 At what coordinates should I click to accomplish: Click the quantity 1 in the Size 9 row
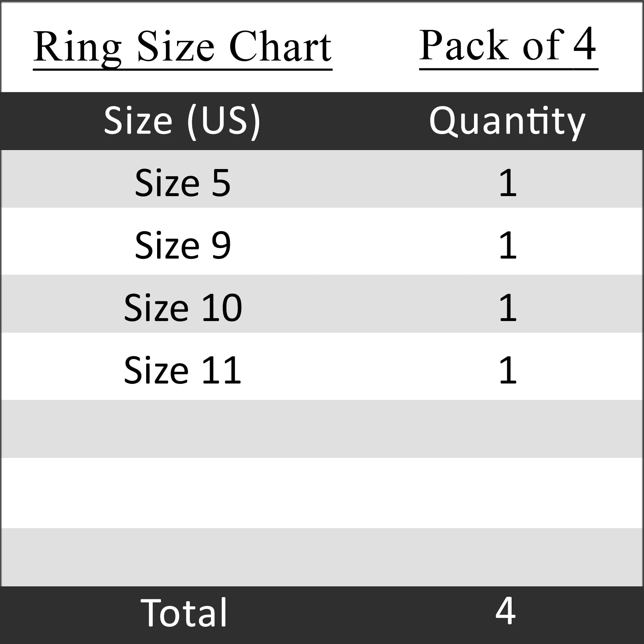(x=507, y=245)
